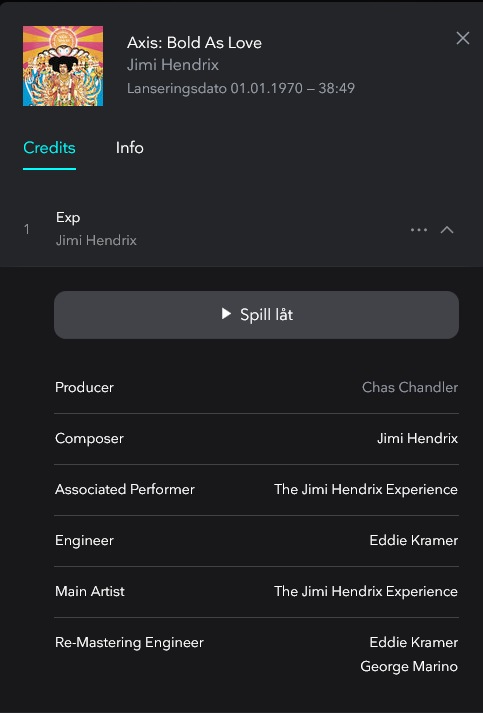Screen dimensions: 483x713
Task: Open Jimi Hendrix in the Composer row
Action: 418,438
